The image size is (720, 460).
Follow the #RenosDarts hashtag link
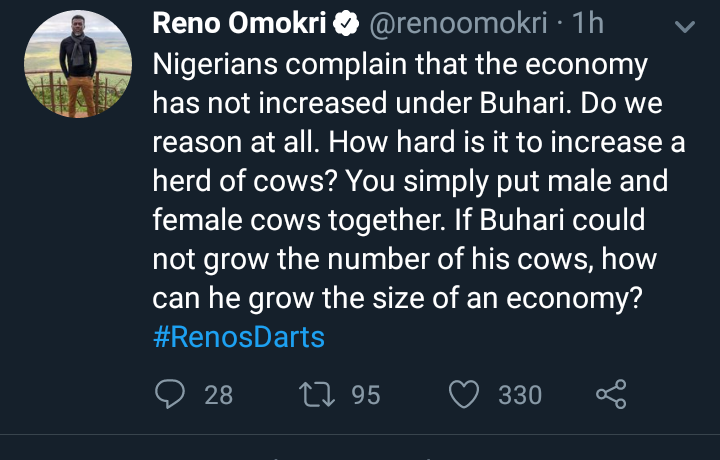(239, 337)
